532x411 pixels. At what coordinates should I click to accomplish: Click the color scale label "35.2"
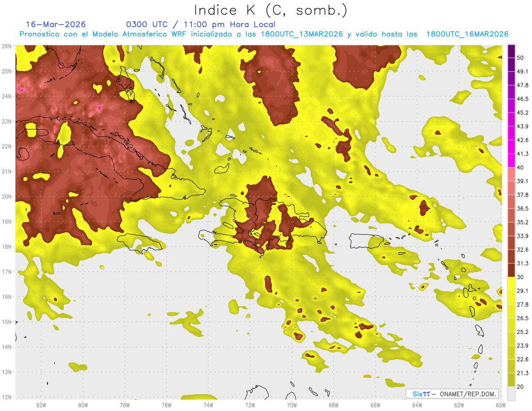tap(522, 222)
